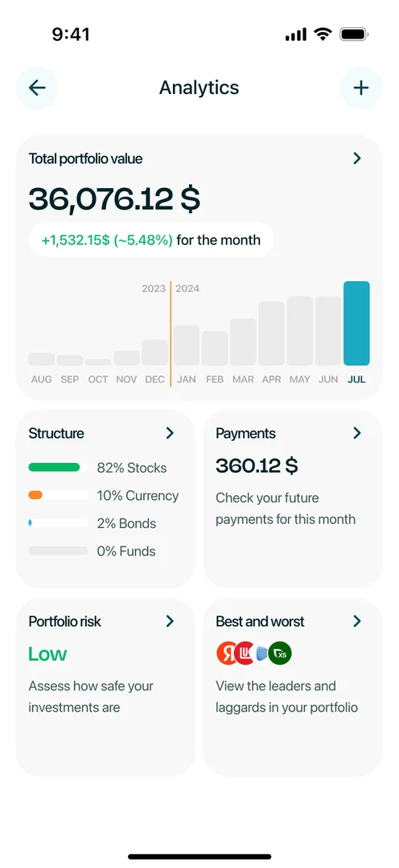Select the highlighted JUL bar
The image size is (399, 868).
tap(356, 323)
